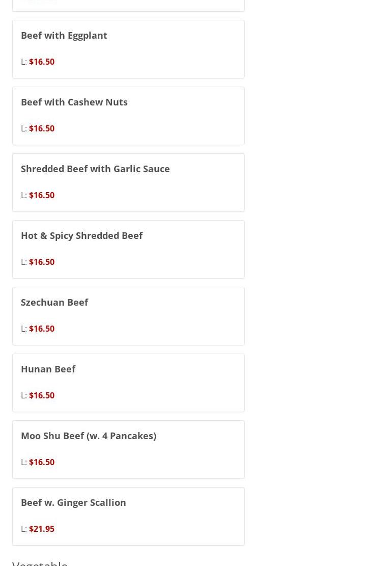Click the $16.50 price under Cashew Nuts

tap(42, 128)
